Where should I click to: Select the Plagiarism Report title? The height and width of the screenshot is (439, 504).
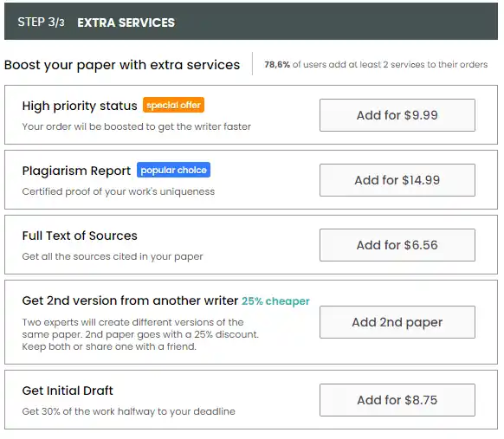point(76,171)
